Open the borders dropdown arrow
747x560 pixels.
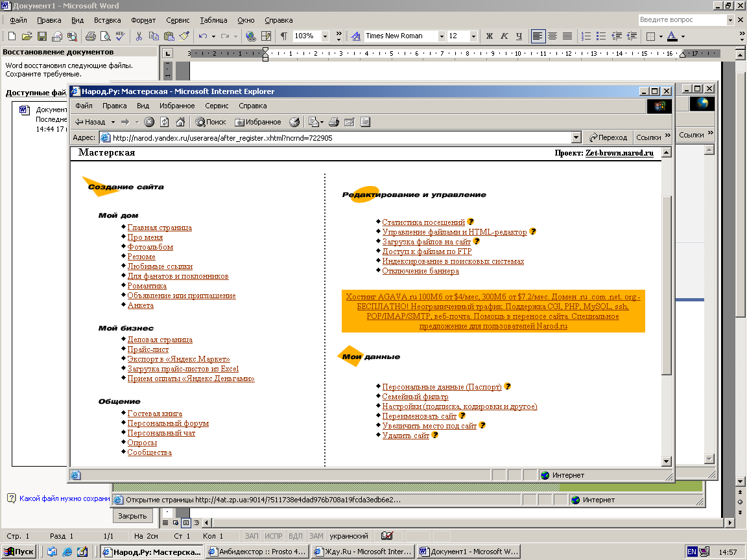point(661,36)
